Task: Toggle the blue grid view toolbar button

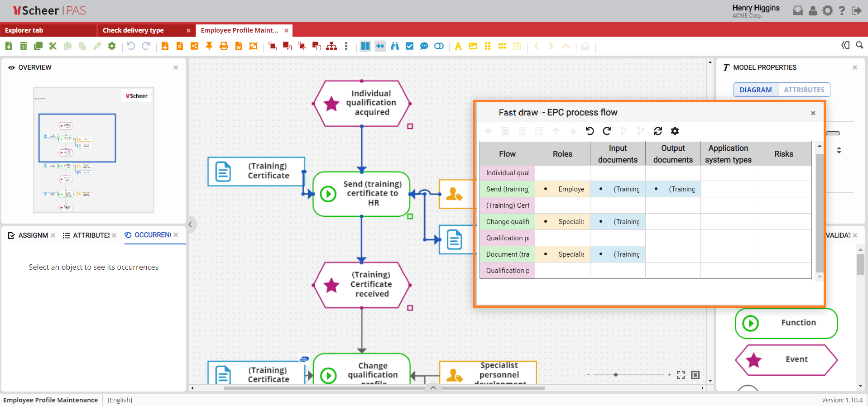Action: pos(365,46)
